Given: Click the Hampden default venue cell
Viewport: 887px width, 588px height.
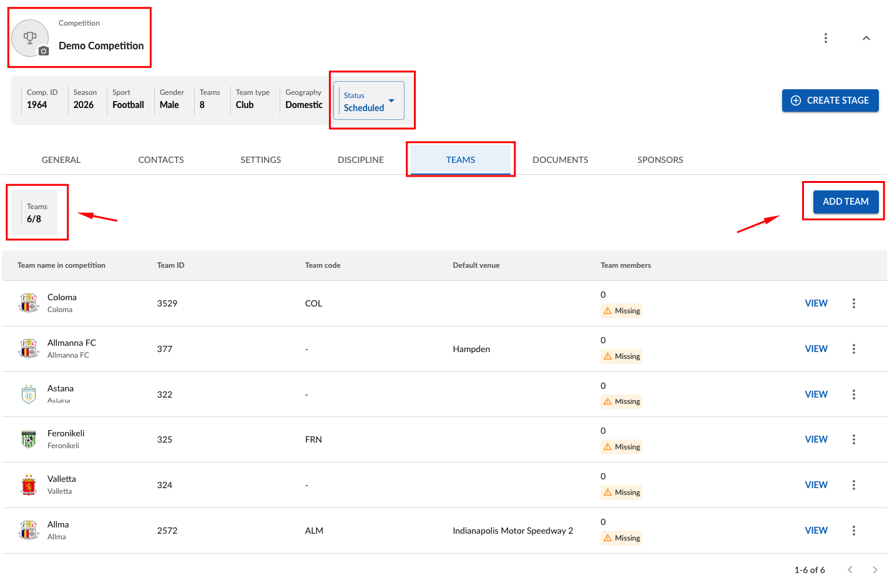Looking at the screenshot, I should click(x=471, y=349).
